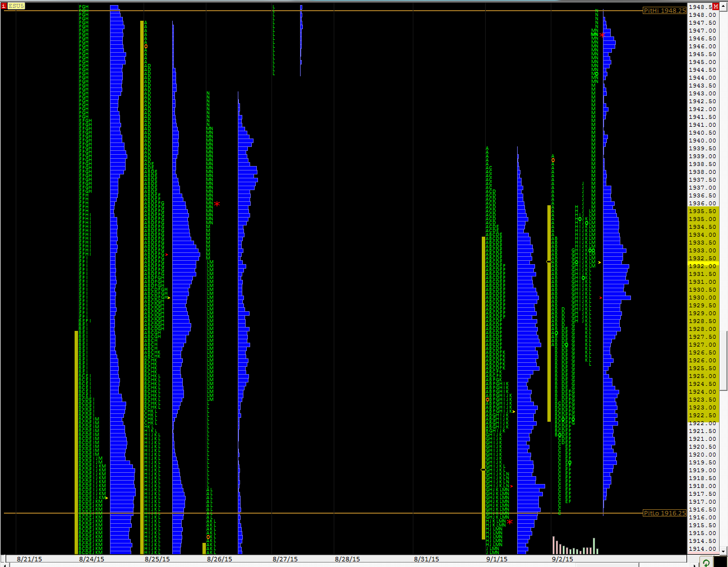Click the green refresh icon
This screenshot has height=567, width=728.
(x=706, y=562)
